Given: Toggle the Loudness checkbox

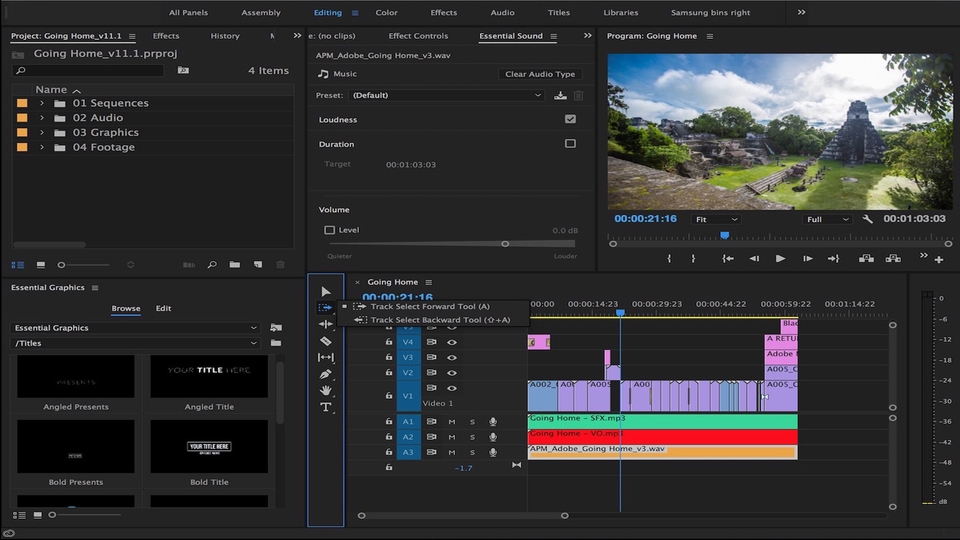Looking at the screenshot, I should click(x=570, y=119).
